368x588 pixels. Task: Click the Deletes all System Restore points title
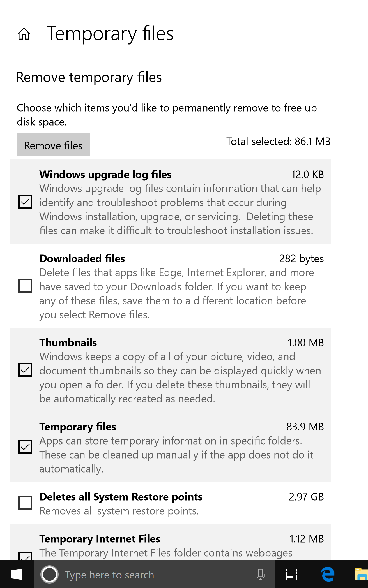121,497
